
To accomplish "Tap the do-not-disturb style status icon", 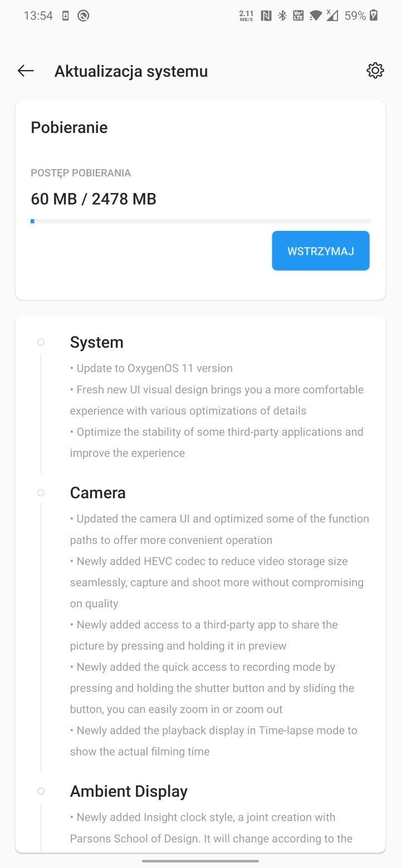I will [x=83, y=16].
